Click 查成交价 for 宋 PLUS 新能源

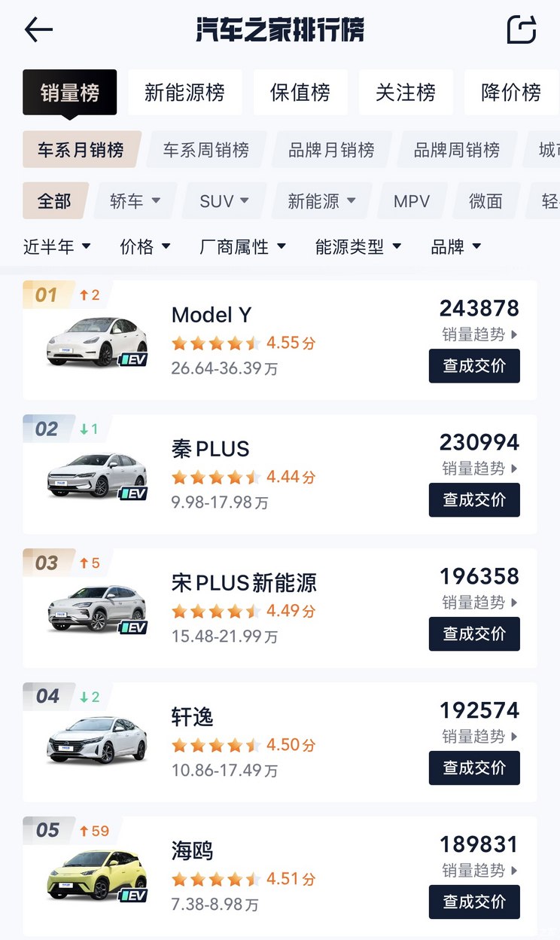tap(474, 633)
